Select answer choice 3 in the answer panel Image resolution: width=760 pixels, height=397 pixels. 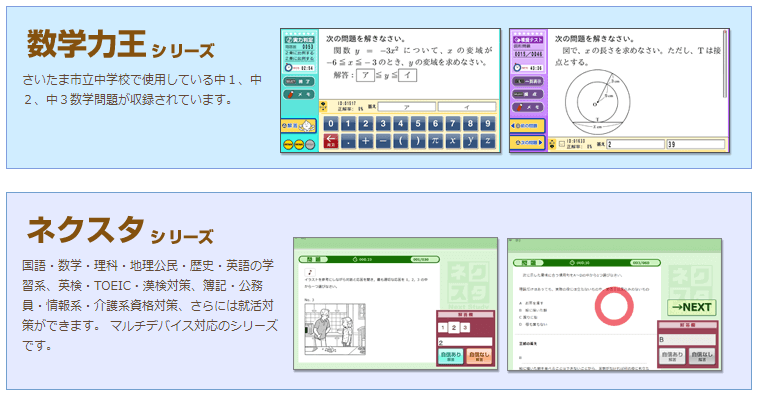[465, 328]
